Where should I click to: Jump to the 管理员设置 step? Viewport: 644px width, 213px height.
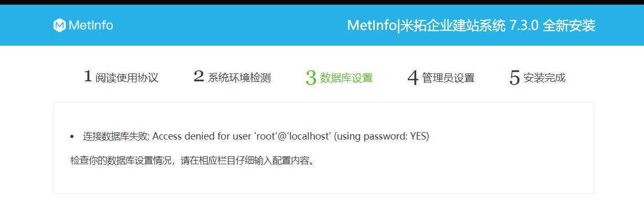coord(448,78)
